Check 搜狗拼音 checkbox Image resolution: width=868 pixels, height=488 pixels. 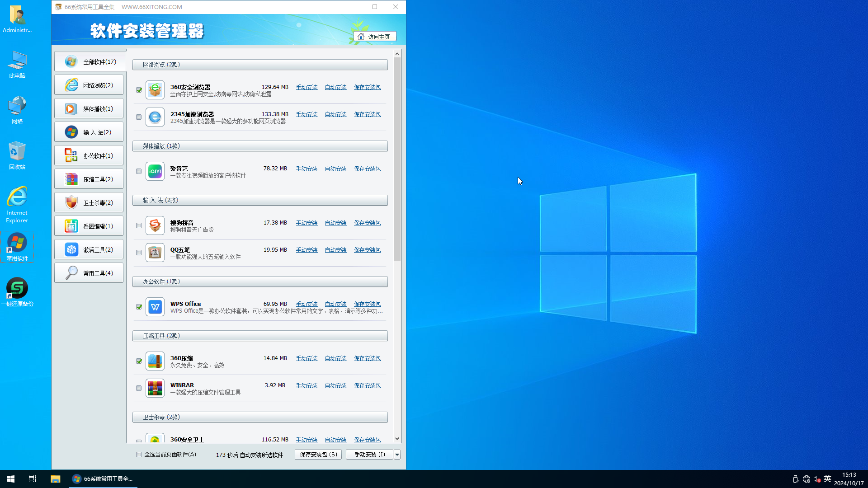coord(139,225)
